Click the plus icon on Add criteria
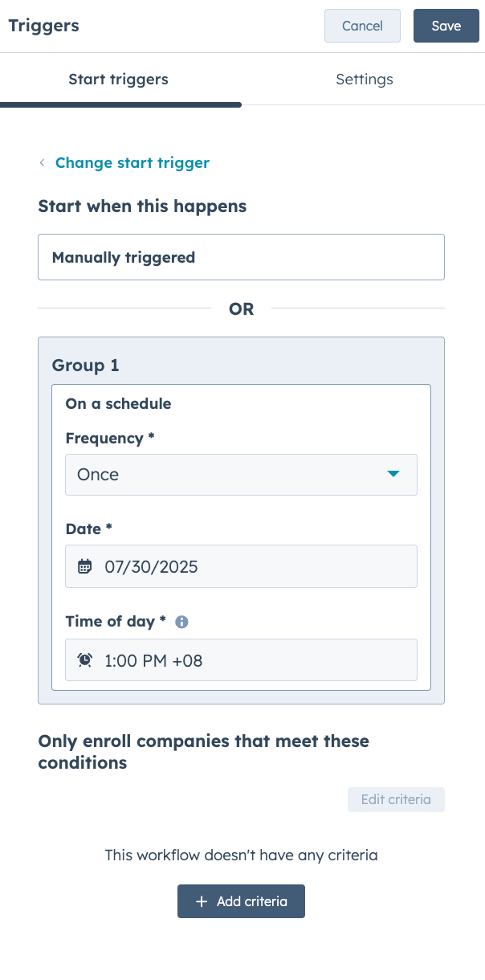This screenshot has height=980, width=485. (x=202, y=901)
